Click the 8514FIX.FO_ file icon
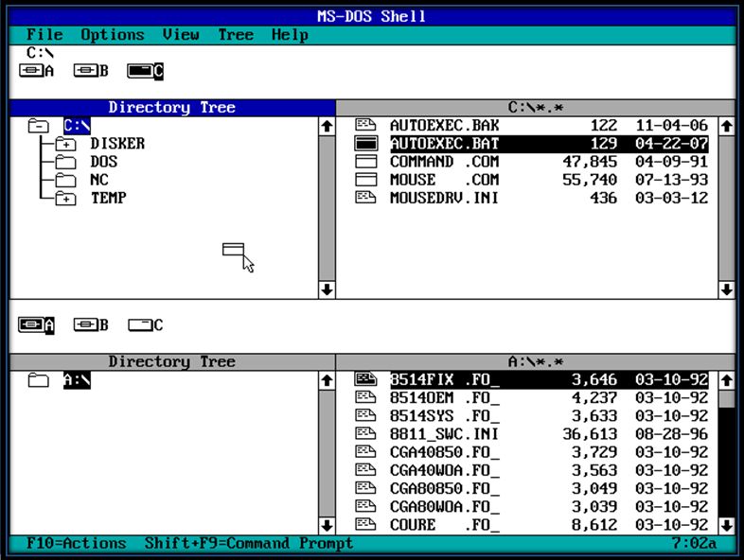 click(365, 379)
